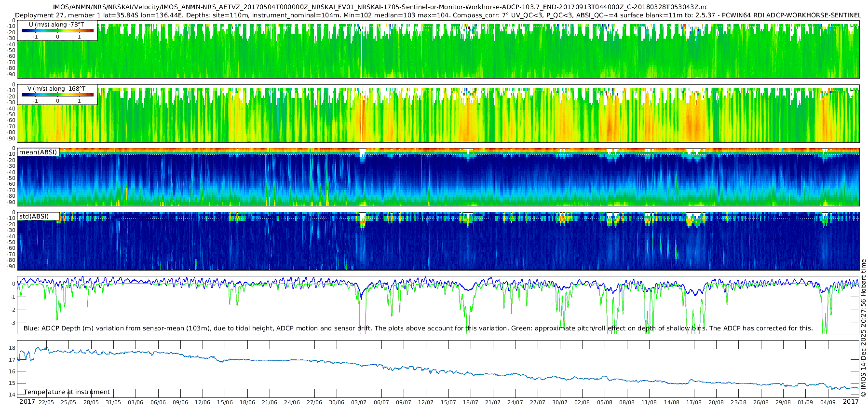Select the std(ABSI) panel label
The width and height of the screenshot is (868, 410).
pos(38,217)
